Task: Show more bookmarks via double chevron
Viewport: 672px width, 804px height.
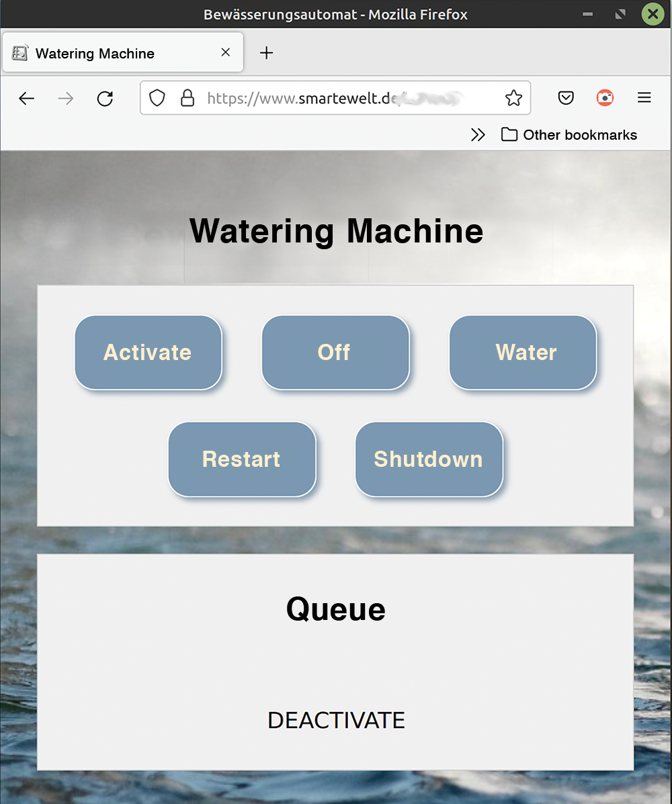Action: (x=478, y=135)
